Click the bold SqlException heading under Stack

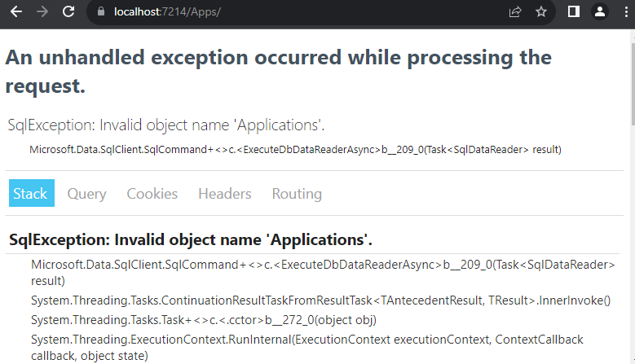[190, 240]
